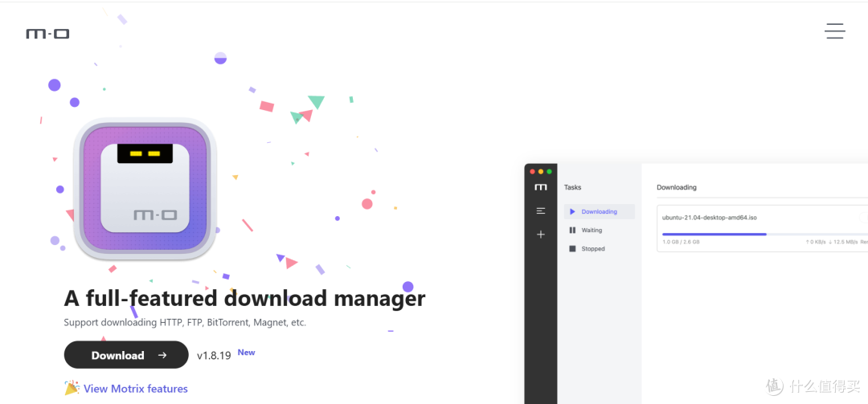
Task: Select the Stopped item under Tasks
Action: pyautogui.click(x=600, y=249)
